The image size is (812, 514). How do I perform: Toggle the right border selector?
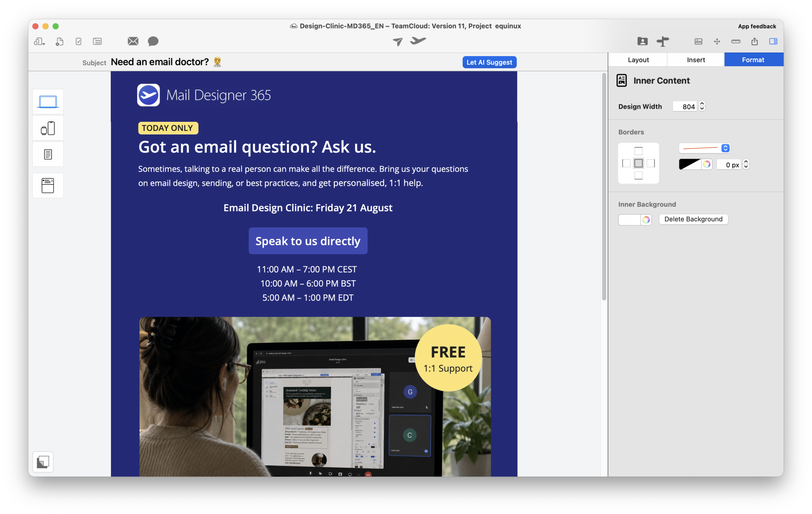tap(651, 164)
